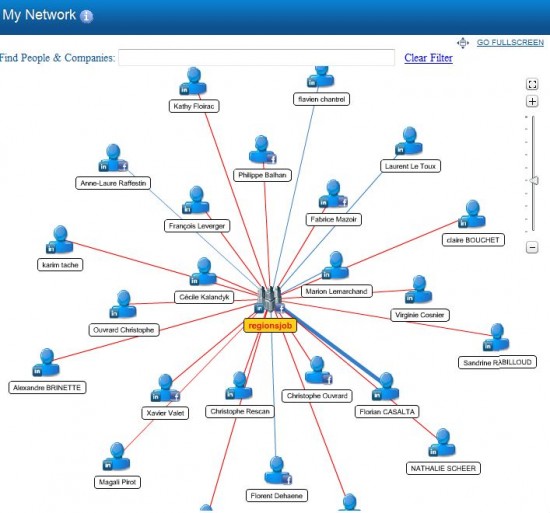Screen dimensions: 550x513
Task: Click the Sandrine RABILLOUD name label
Action: tap(497, 362)
